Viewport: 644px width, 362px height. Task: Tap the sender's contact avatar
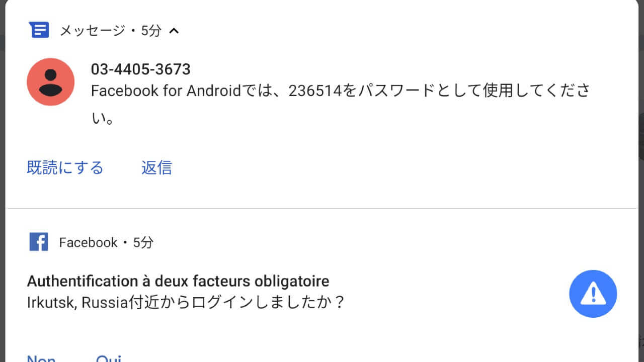pos(50,82)
